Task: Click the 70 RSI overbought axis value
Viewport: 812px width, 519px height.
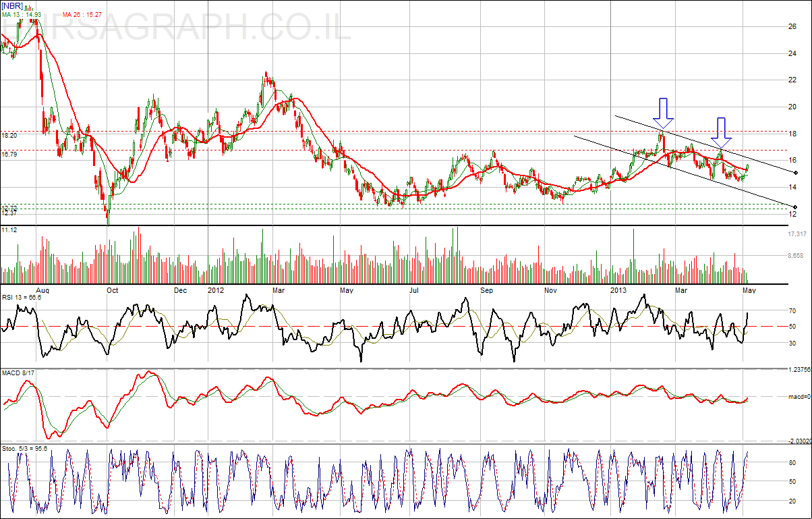Action: [x=792, y=311]
